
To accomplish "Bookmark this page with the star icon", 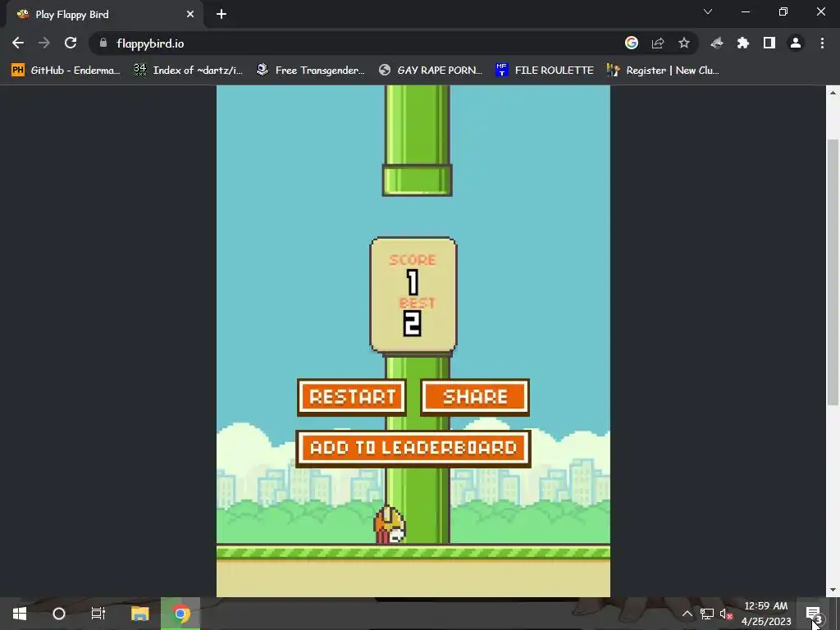I will click(x=684, y=43).
